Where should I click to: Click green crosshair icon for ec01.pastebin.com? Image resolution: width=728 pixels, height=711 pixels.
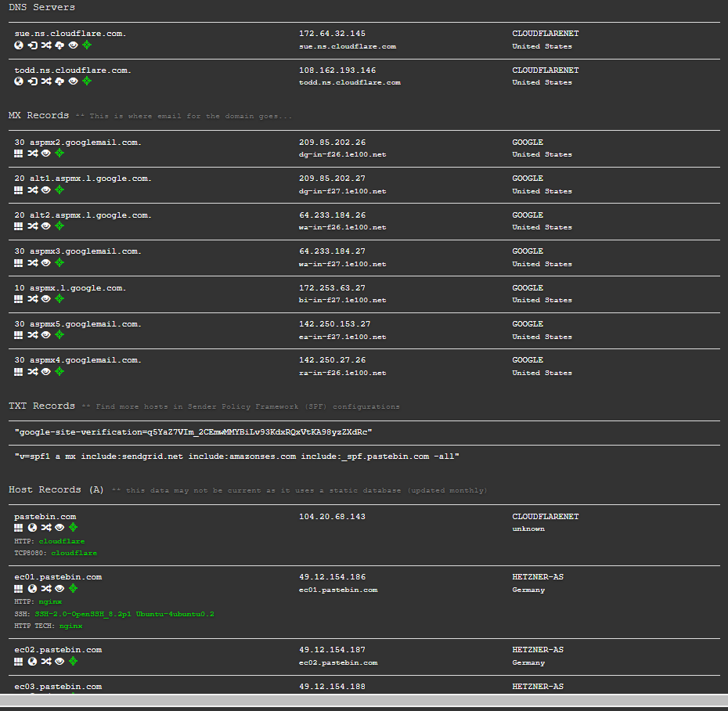73,588
